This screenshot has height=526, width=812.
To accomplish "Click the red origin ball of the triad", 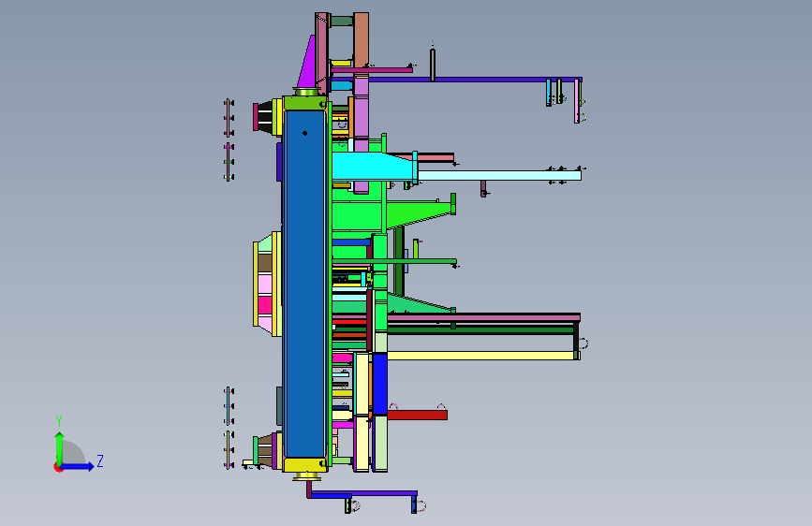I will pyautogui.click(x=58, y=467).
